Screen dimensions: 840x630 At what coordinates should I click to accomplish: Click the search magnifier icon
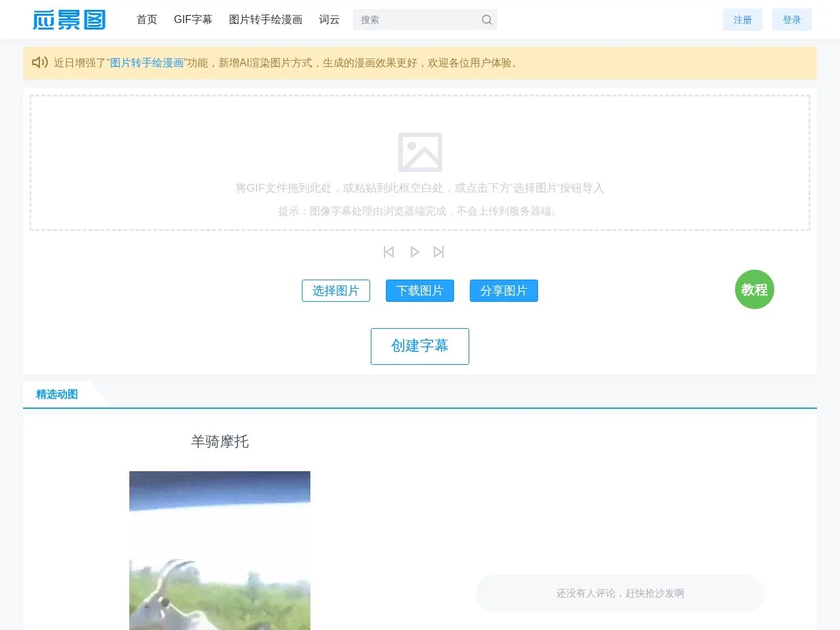[486, 20]
